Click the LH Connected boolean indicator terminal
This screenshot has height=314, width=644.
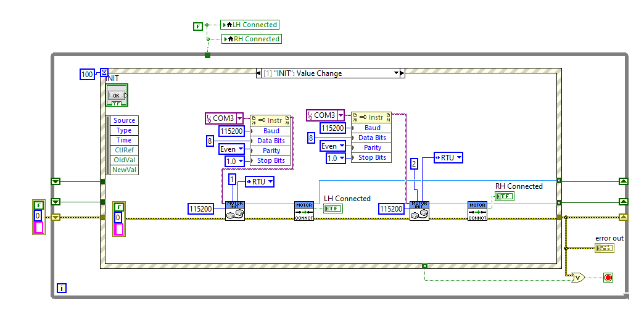333,209
